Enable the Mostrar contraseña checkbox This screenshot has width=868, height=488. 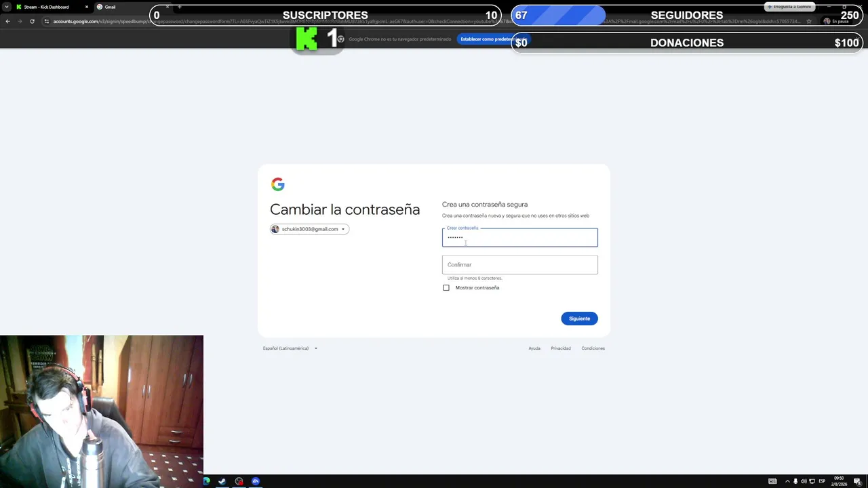pyautogui.click(x=446, y=287)
